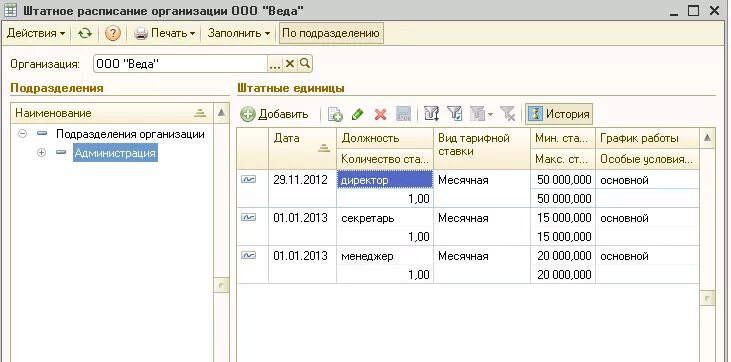Click the window title spreadsheet icon

tap(10, 10)
